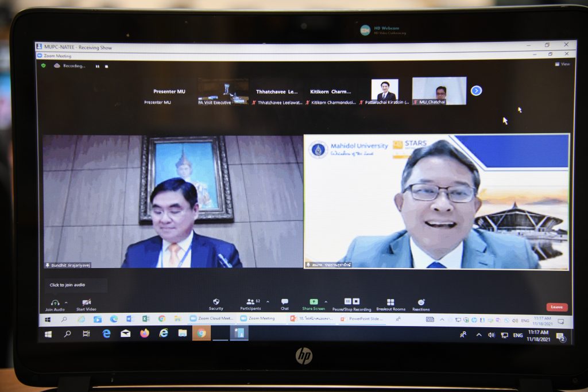The image size is (588, 392).
Task: Click the red Leave button
Action: (556, 307)
